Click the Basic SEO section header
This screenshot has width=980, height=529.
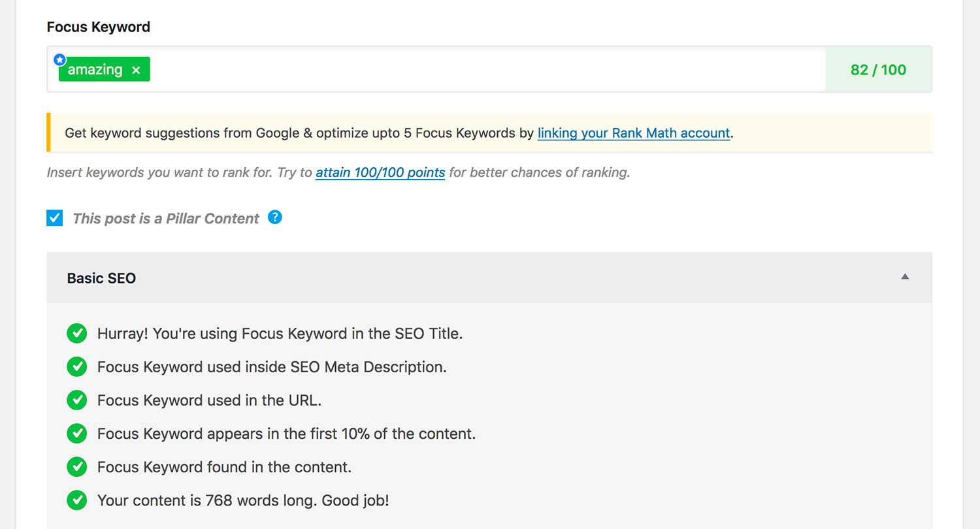[x=489, y=278]
